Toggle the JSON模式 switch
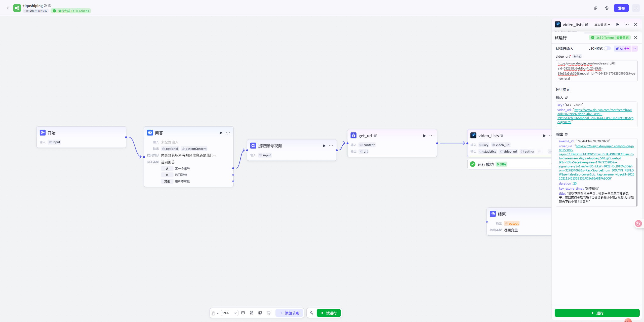This screenshot has height=322, width=644. coord(607,49)
